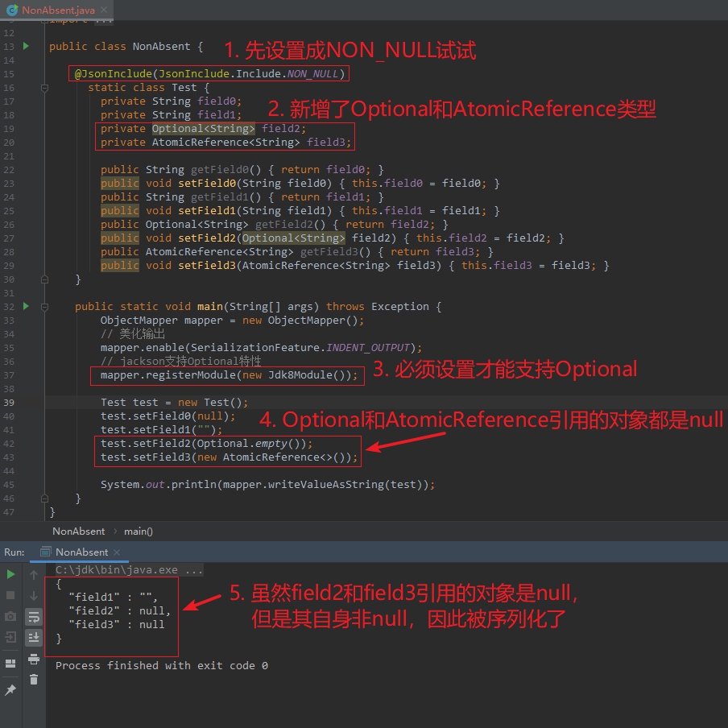Click '"field1" : "",' in console output
The image size is (728, 728).
click(x=114, y=597)
